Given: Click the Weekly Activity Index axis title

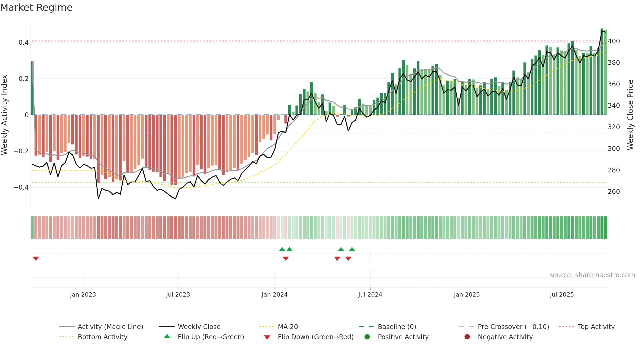Looking at the screenshot, I should [5, 115].
